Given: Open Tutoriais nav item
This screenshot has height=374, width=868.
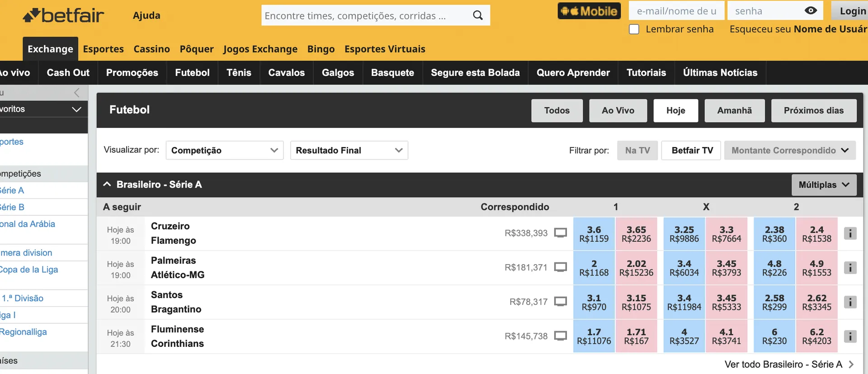Looking at the screenshot, I should click(646, 73).
